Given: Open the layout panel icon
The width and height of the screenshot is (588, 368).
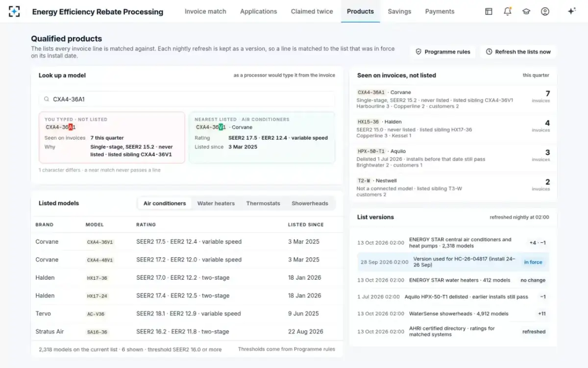Looking at the screenshot, I should tap(489, 11).
